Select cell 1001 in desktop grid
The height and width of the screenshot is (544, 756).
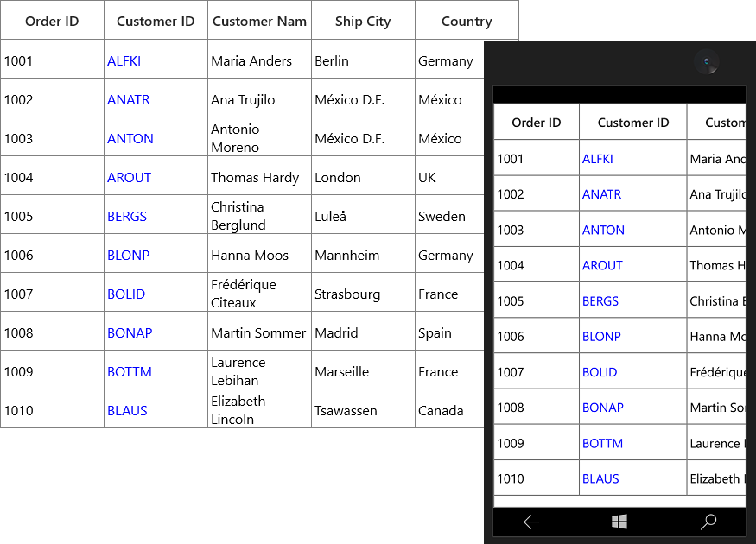pos(52,60)
